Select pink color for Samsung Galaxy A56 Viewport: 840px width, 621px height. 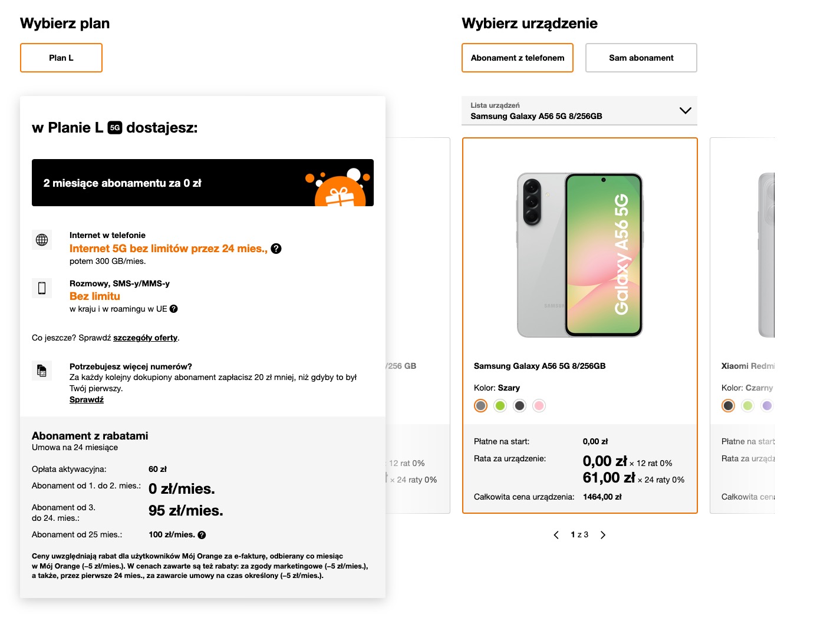point(539,406)
